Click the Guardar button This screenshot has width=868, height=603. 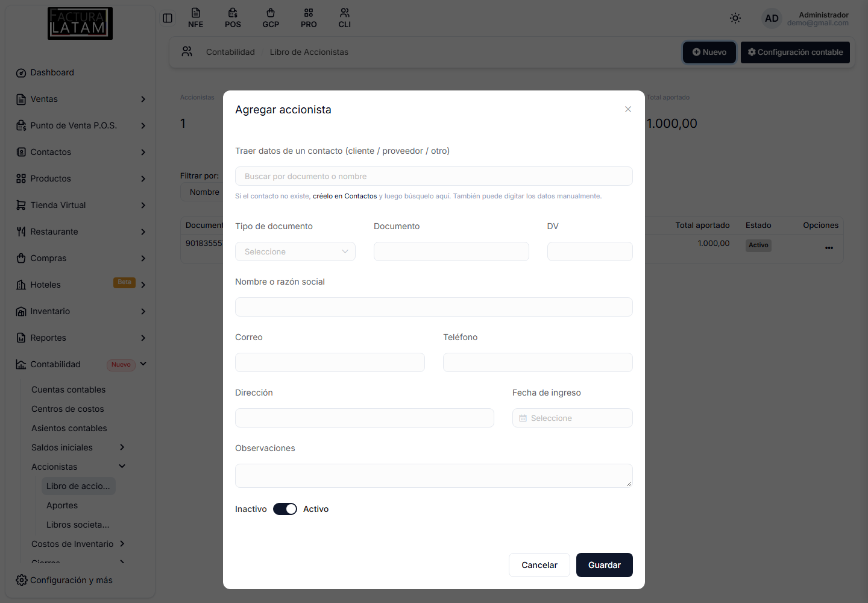605,565
